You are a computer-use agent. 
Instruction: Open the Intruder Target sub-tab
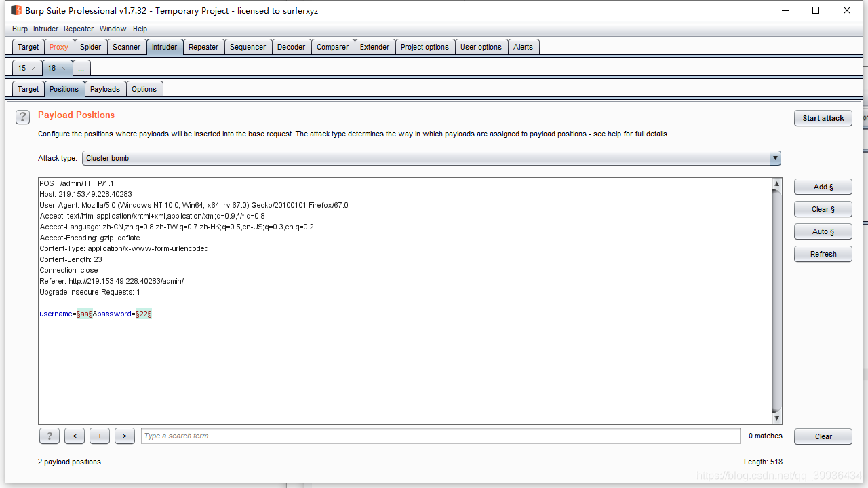click(28, 89)
